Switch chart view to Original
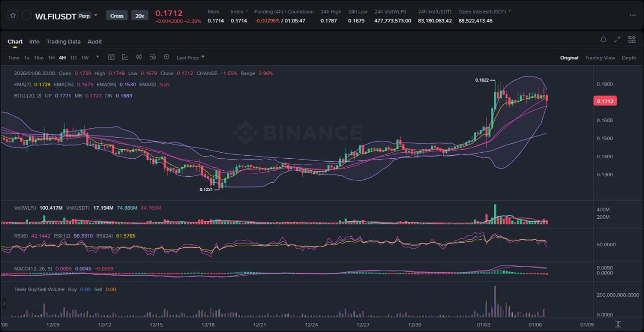Image resolution: width=644 pixels, height=332 pixels. point(569,58)
